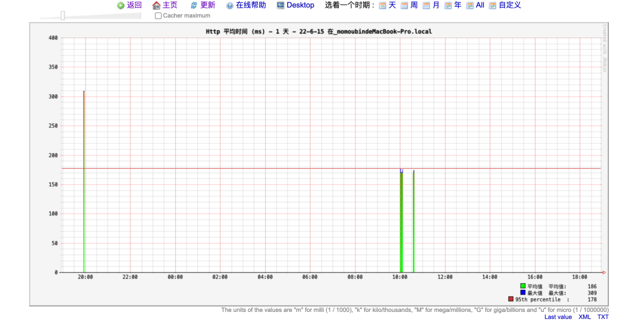644x331 pixels.
Task: Click calendar icon beside All
Action: coord(470,5)
